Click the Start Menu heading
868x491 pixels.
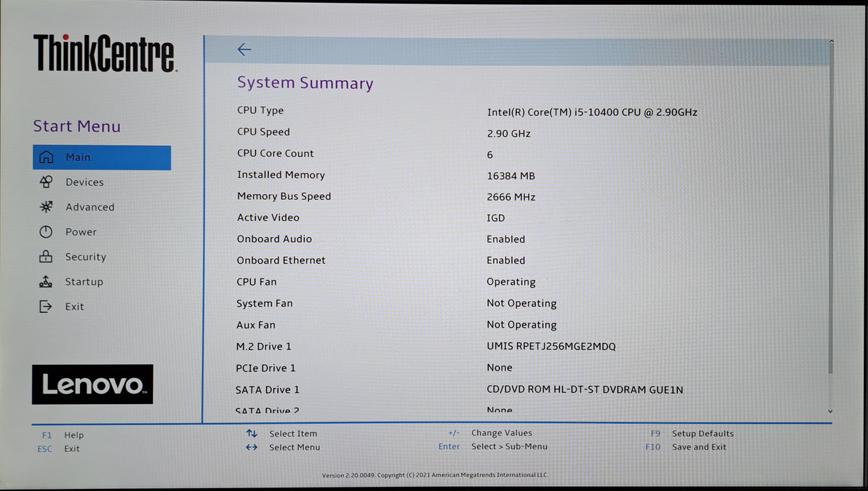[77, 126]
